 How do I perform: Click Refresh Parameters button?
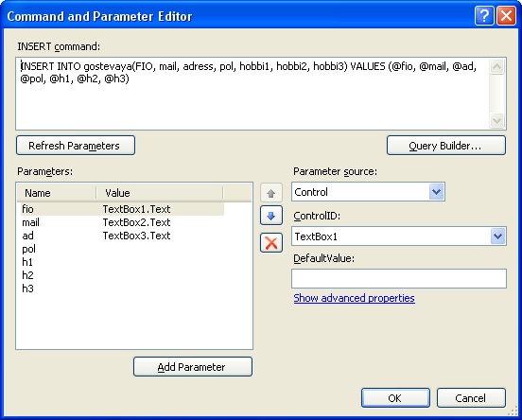pos(76,146)
